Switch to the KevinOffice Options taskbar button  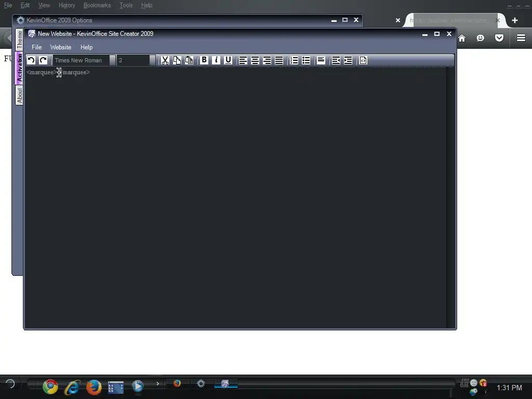(x=201, y=383)
